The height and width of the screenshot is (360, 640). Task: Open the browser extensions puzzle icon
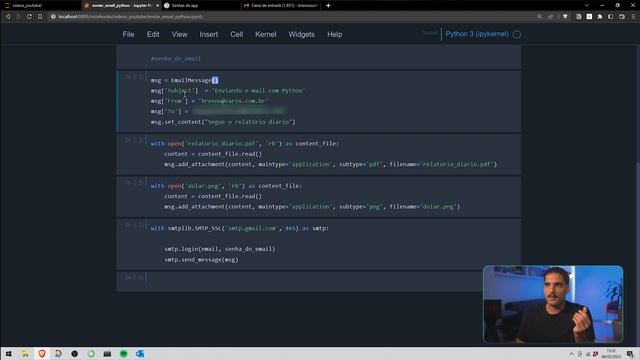(600, 16)
